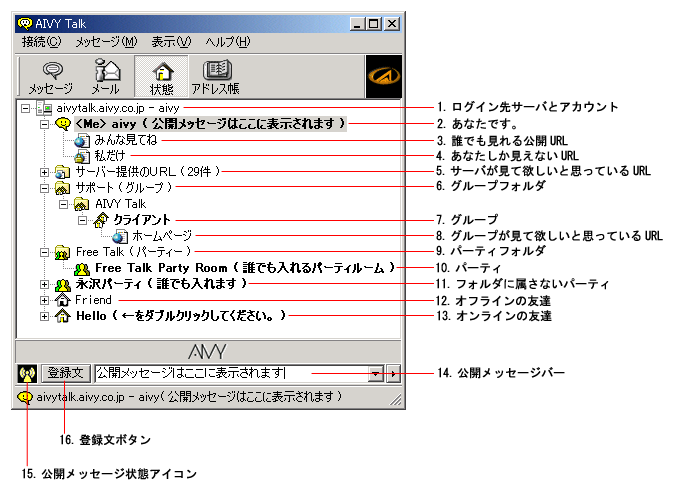Click the AIVY logo at toolbar right

(384, 77)
